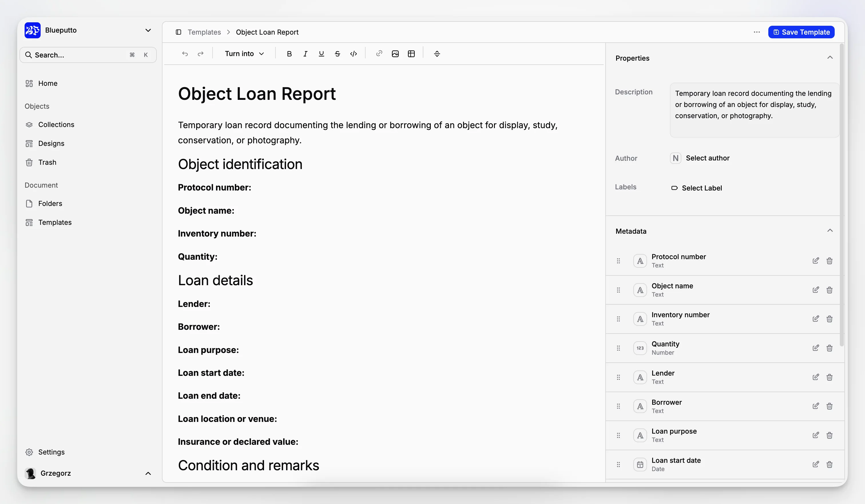This screenshot has height=504, width=865.
Task: Delete the Object name metadata field
Action: coord(830,290)
